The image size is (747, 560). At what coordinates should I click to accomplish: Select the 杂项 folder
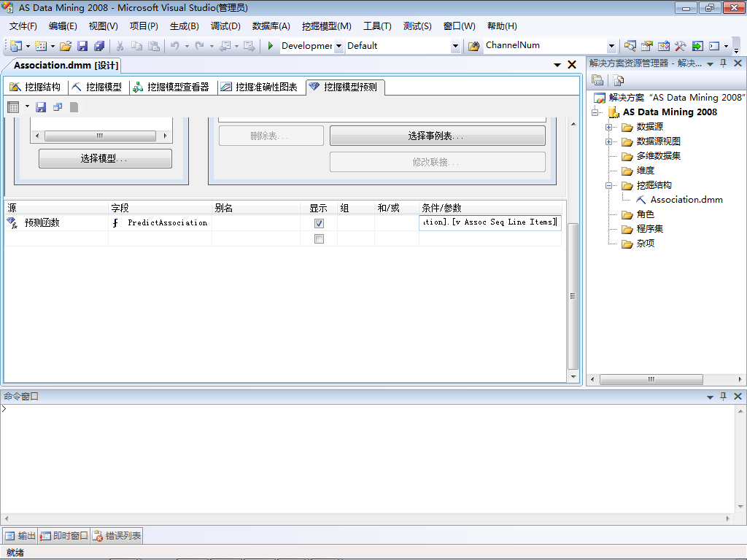coord(645,244)
